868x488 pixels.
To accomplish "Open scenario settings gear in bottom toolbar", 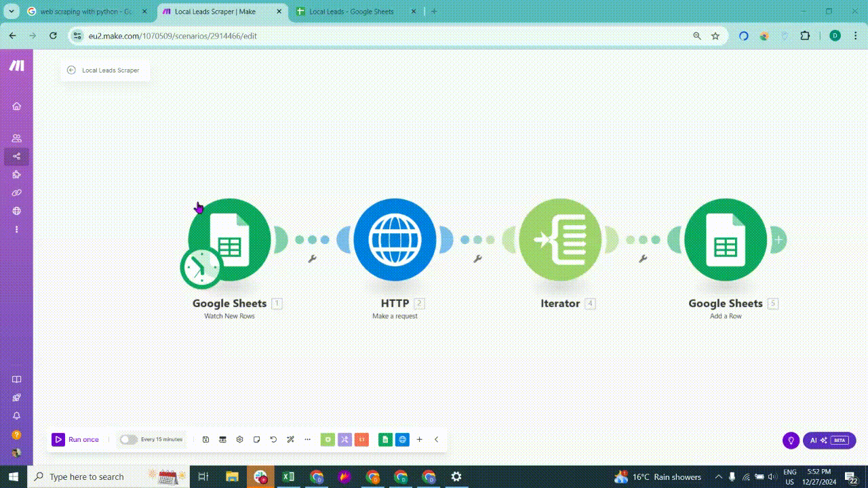I will (x=239, y=439).
